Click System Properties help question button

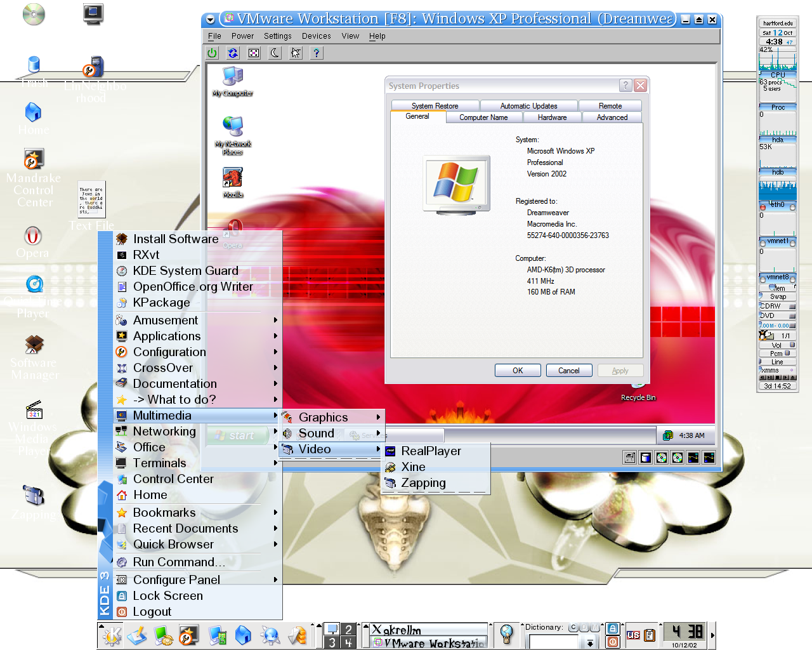(x=625, y=86)
